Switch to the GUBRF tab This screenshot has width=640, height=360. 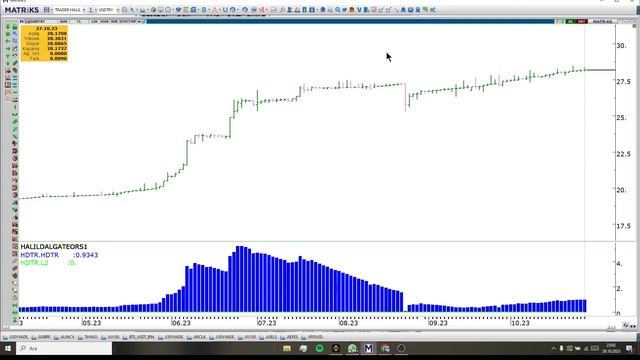tap(41, 337)
